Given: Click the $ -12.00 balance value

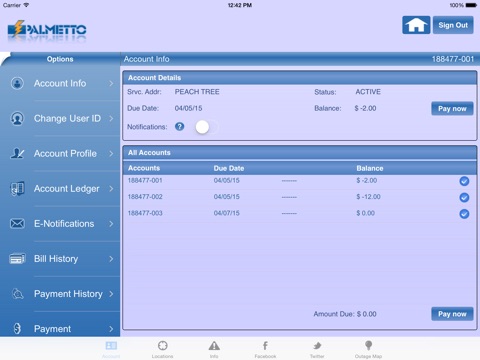Looking at the screenshot, I should coord(368,197).
